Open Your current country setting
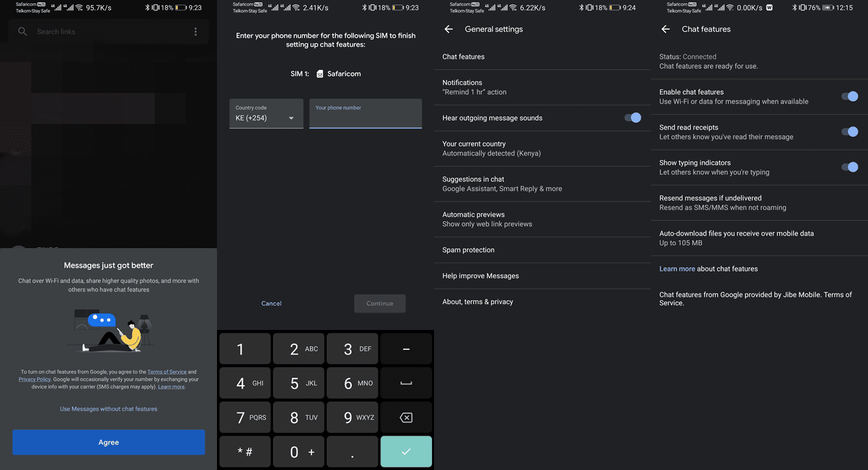 pos(542,148)
